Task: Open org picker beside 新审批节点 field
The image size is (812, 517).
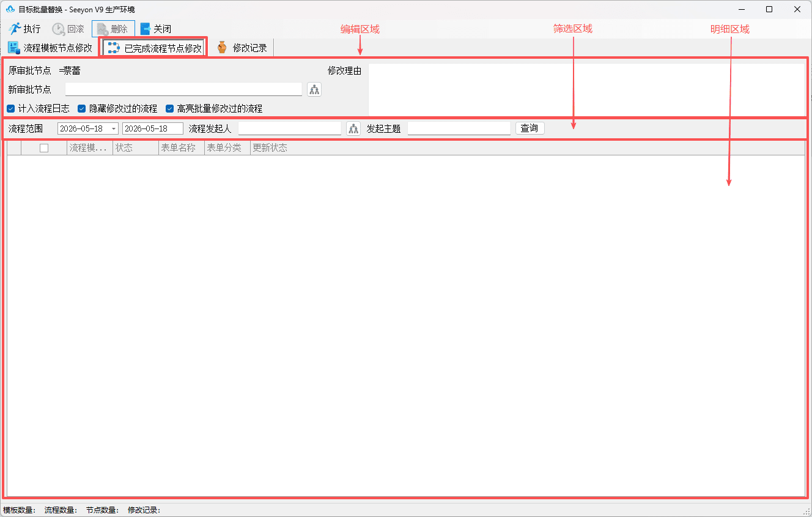Action: coord(314,89)
